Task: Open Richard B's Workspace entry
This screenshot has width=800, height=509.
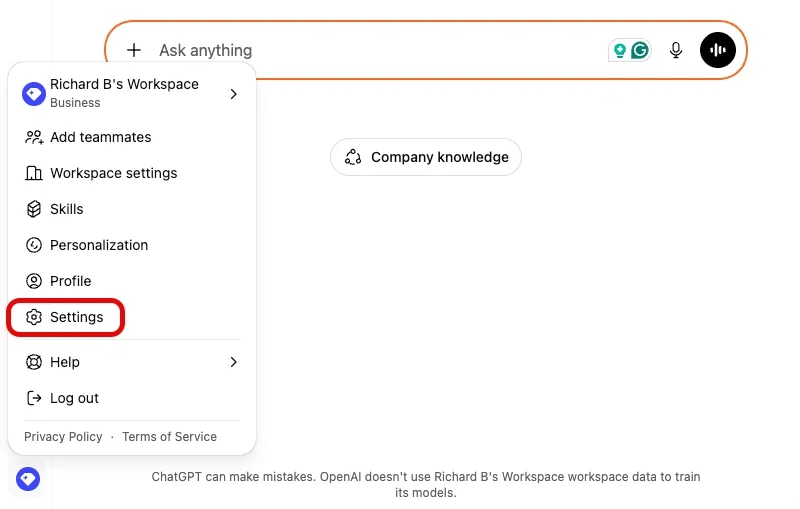Action: [x=132, y=94]
